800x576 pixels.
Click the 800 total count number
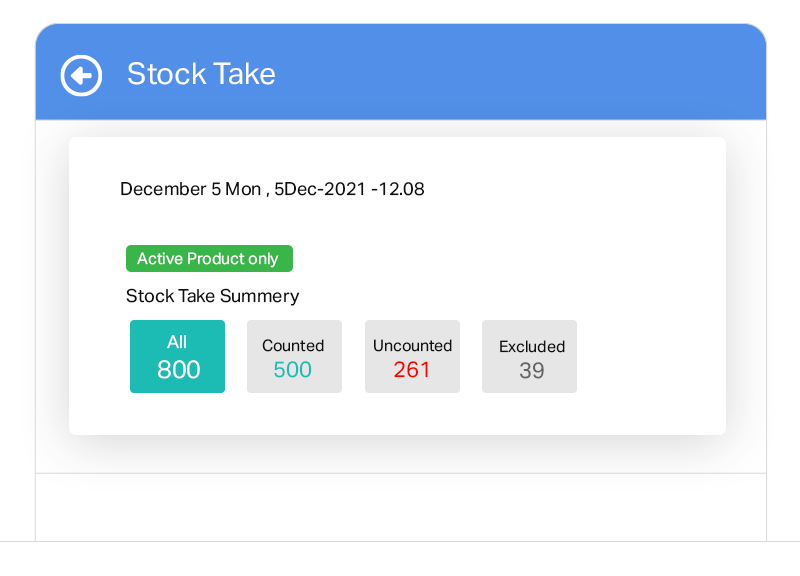178,370
